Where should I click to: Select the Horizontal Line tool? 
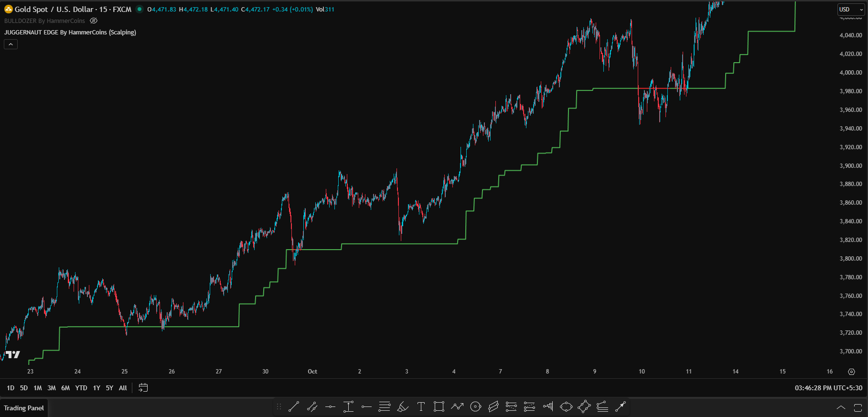pyautogui.click(x=330, y=407)
